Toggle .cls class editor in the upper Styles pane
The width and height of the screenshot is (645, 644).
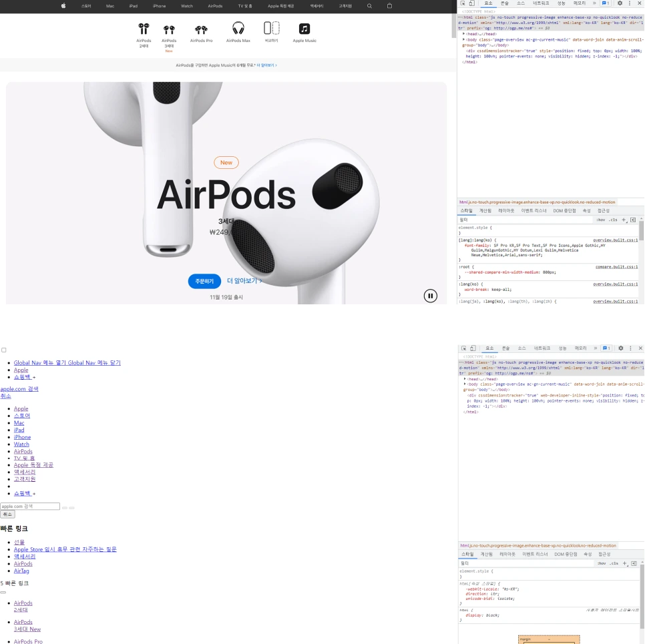coord(614,220)
